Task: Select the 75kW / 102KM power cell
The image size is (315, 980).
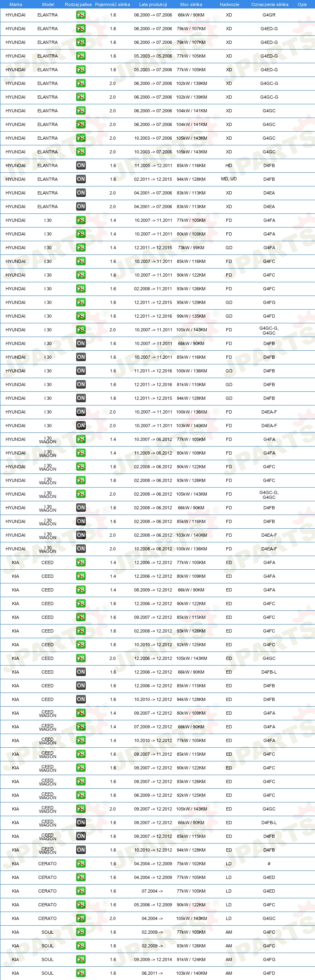Action: click(x=191, y=864)
